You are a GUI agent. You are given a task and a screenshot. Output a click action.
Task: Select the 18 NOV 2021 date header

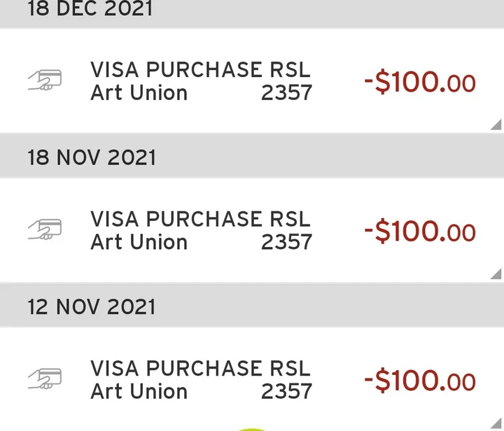(x=92, y=157)
